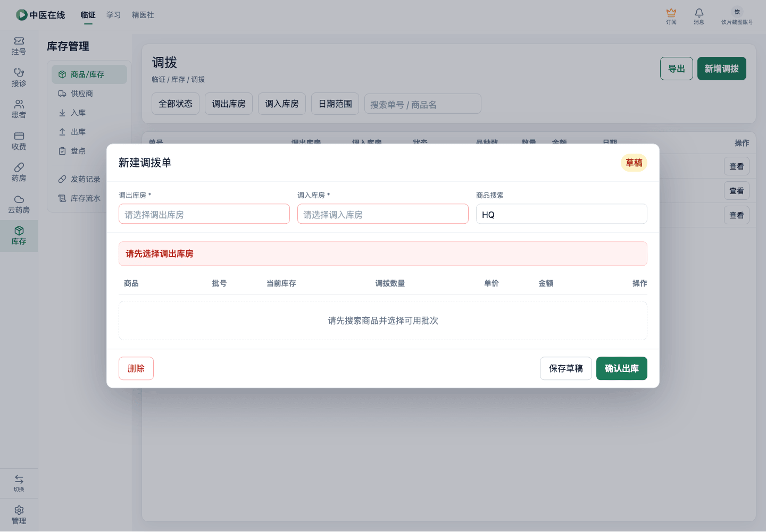Click the 中医在线 logo icon

(22, 15)
